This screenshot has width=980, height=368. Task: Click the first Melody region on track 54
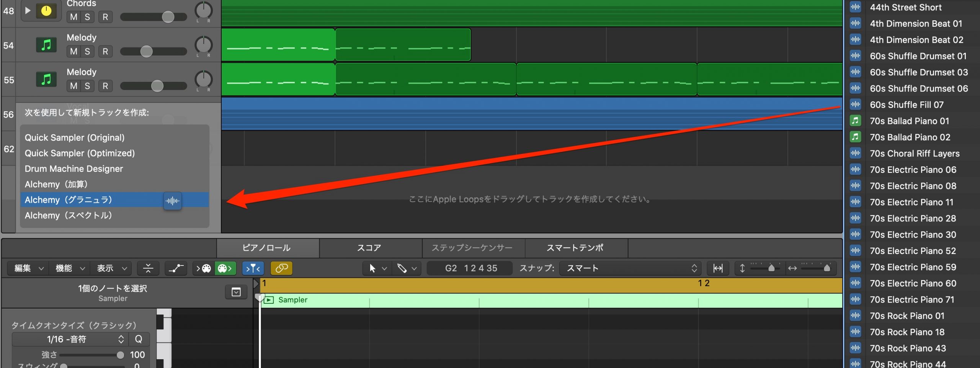coord(278,45)
